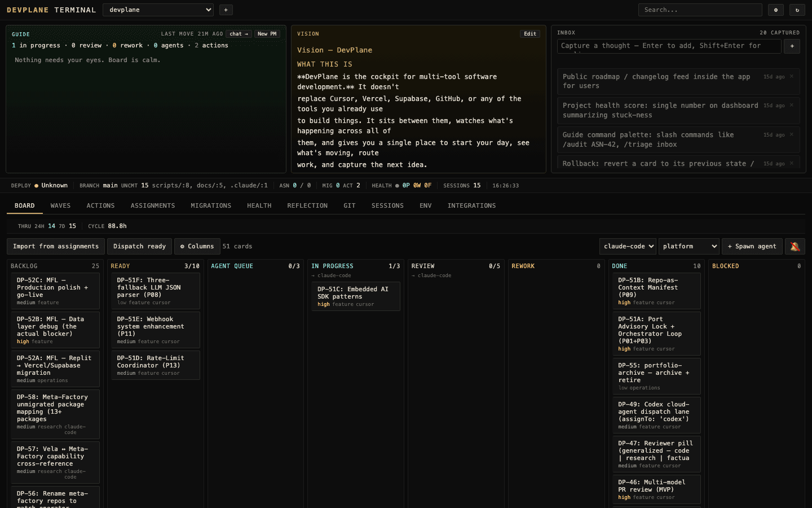Open card DP-49: Codex cloud-agent dispatch lane
812x508 pixels.
656,415
